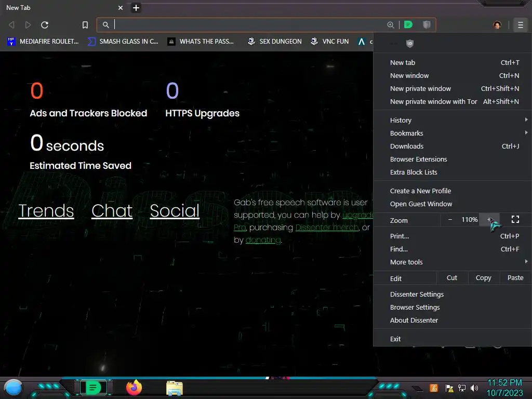Follow the Chat link

click(x=112, y=211)
